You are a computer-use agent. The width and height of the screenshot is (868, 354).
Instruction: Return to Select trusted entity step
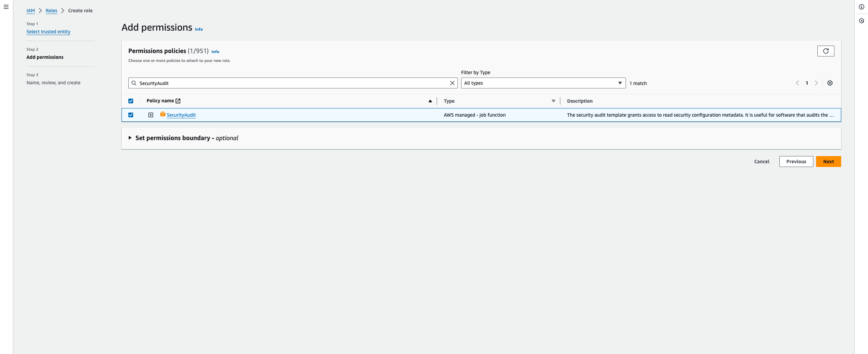tap(48, 32)
